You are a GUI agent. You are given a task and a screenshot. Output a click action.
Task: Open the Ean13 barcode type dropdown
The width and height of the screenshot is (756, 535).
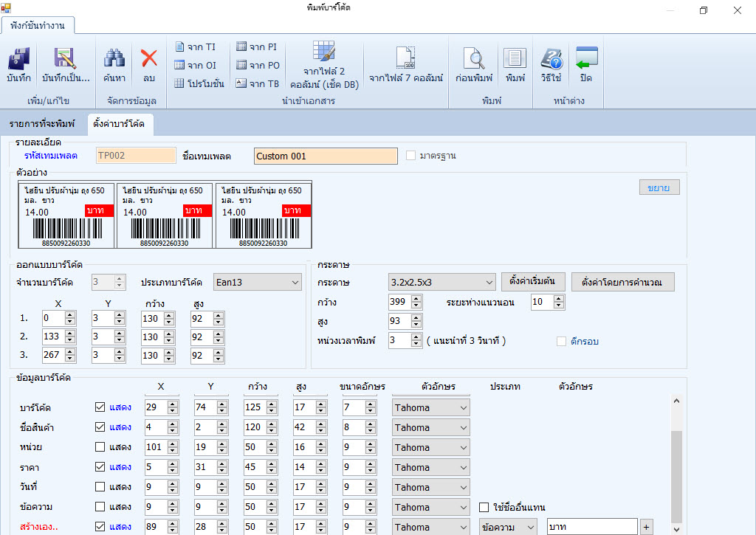pyautogui.click(x=294, y=281)
